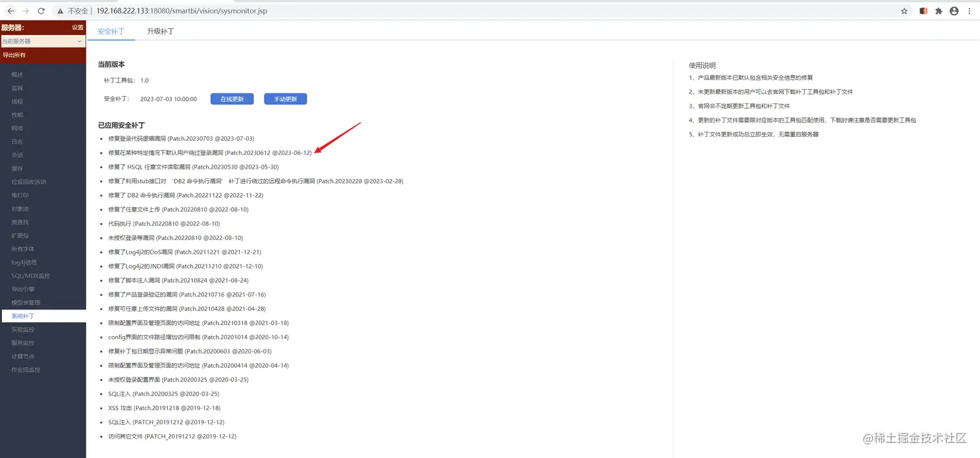The image size is (980, 458).
Task: Click the 代码执行 Patch.20220810 entry
Action: (164, 224)
